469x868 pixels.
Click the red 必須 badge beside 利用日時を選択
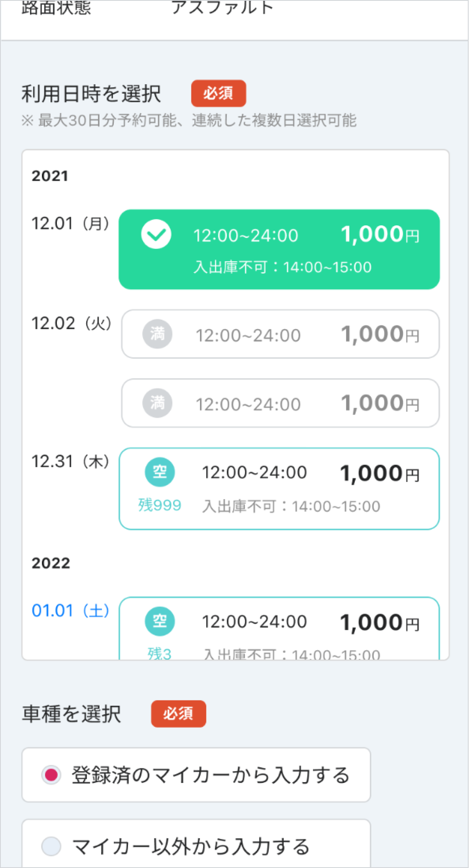[218, 93]
